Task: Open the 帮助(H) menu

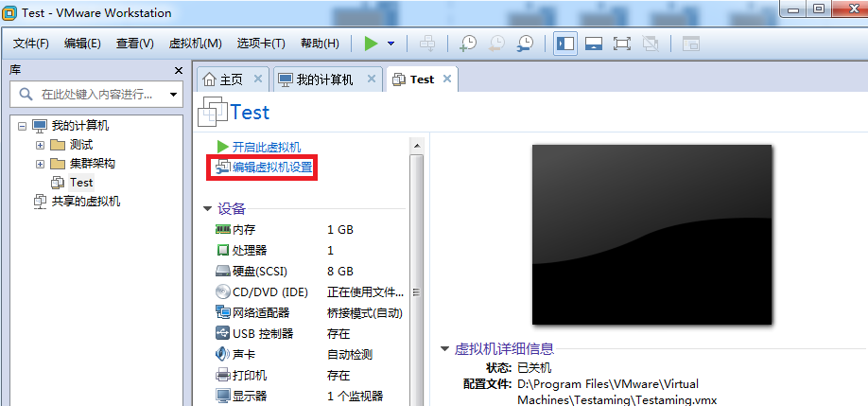Action: pyautogui.click(x=320, y=44)
